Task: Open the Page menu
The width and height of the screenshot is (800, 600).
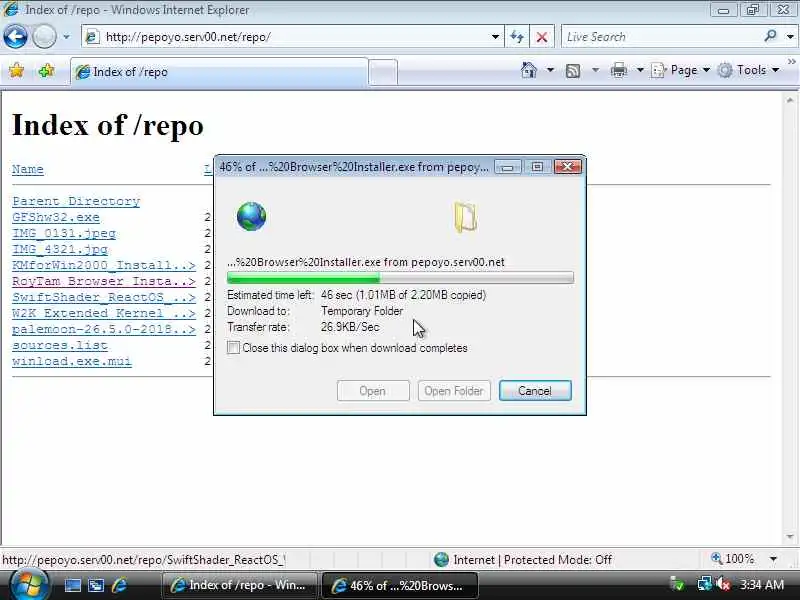Action: (x=681, y=70)
